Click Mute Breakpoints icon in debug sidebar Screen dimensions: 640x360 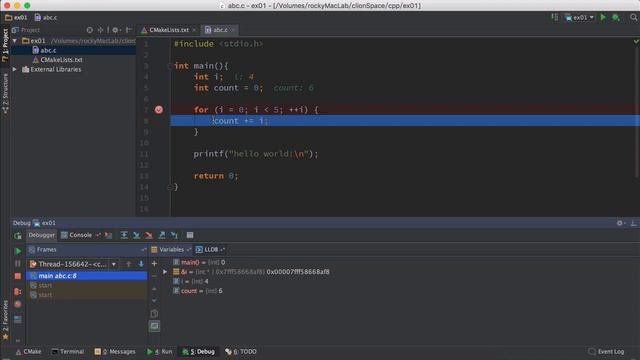click(18, 304)
